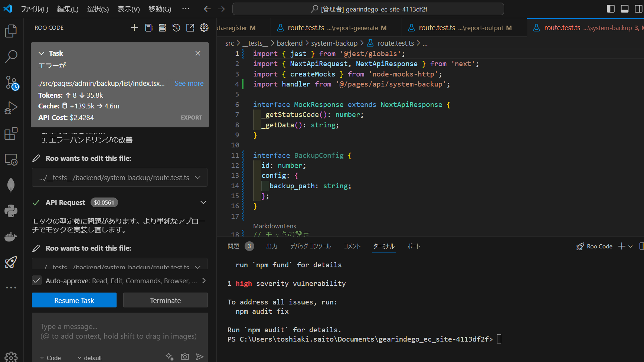Toggle the Auto-approve checkbox

37,281
